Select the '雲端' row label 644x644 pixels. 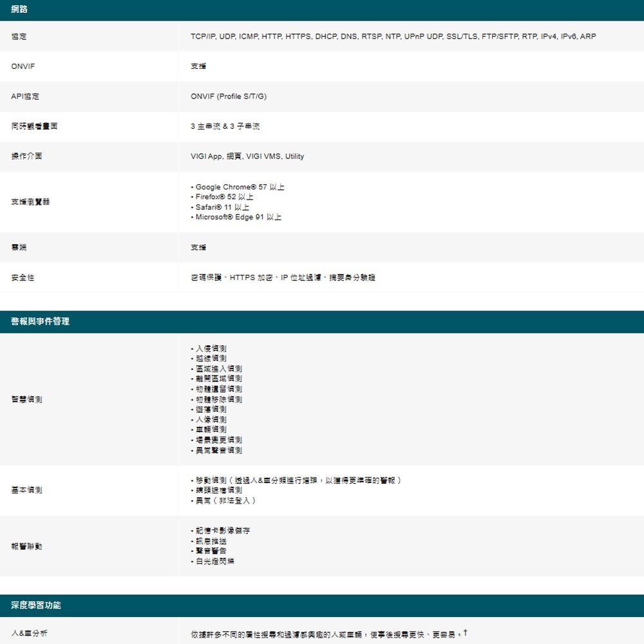tap(19, 247)
